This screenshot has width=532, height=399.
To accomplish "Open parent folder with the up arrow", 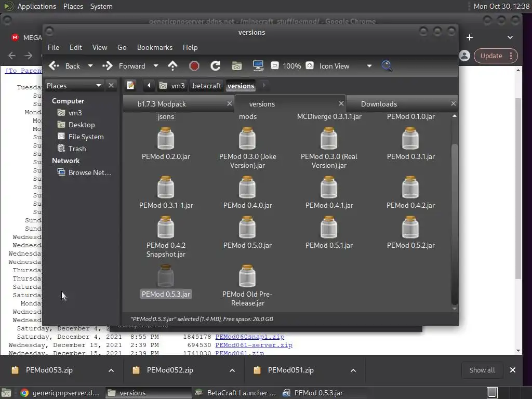I will (172, 66).
